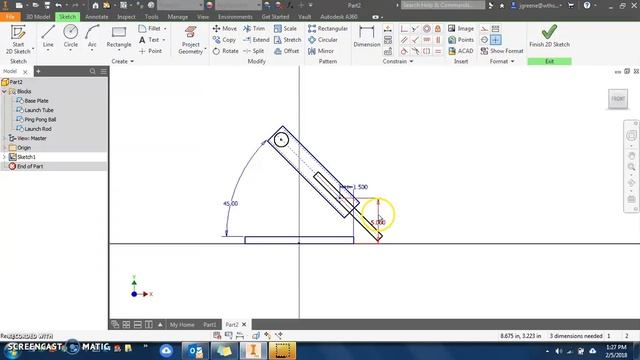Apply the Coincident constraint
Viewport: 640px width, 360px height.
(404, 29)
